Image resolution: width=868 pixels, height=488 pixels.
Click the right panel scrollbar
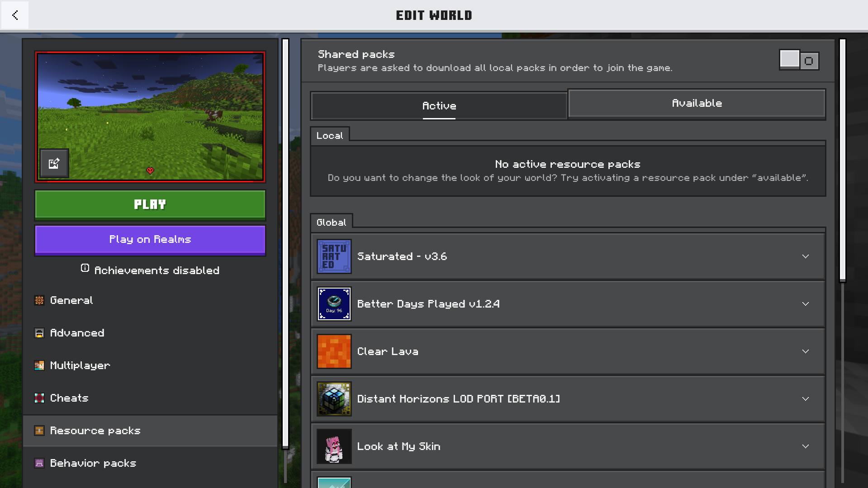[842, 161]
